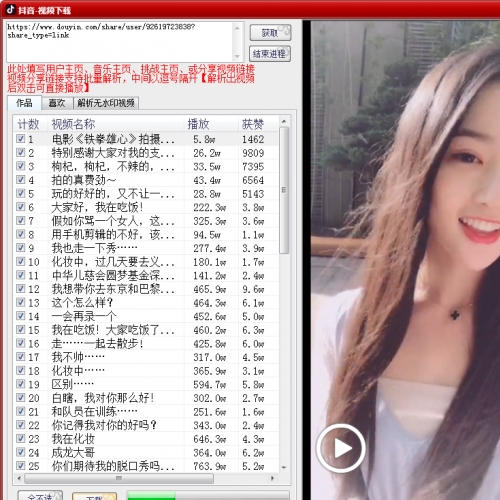Uncheck the checkbox for row 1

[x=21, y=139]
